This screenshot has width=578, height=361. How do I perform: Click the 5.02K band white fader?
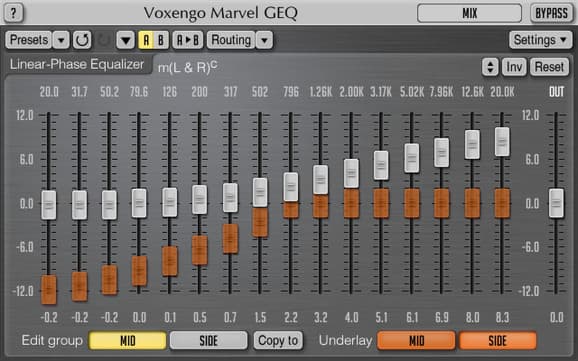pyautogui.click(x=411, y=158)
